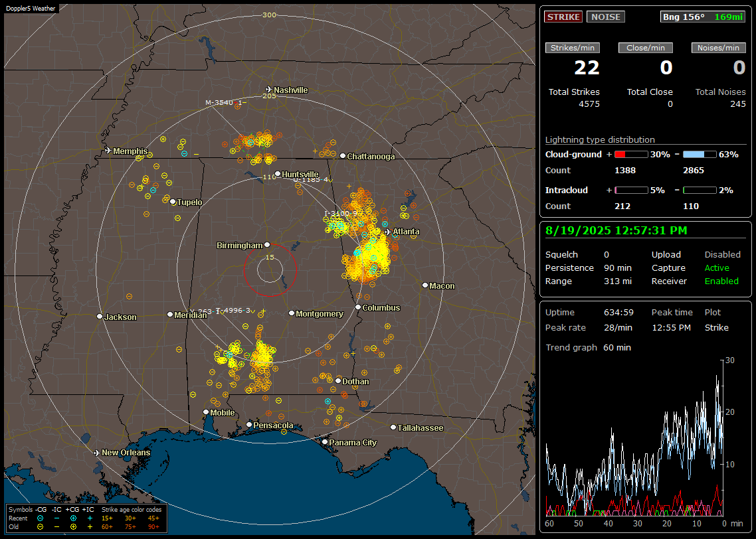The width and height of the screenshot is (756, 539).
Task: Click the Squelch value 0
Action: click(x=607, y=255)
